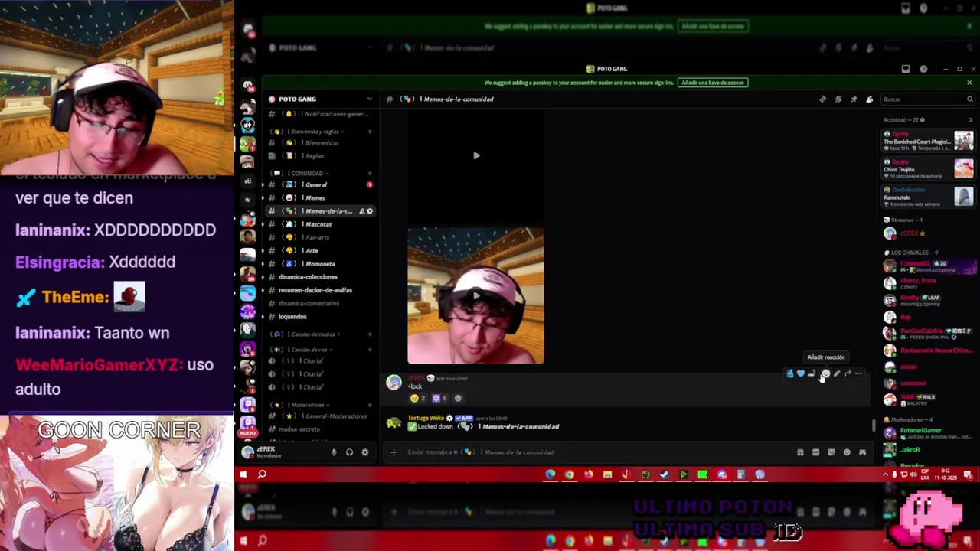Play the webcam video attachment
The image size is (980, 551).
pos(475,295)
